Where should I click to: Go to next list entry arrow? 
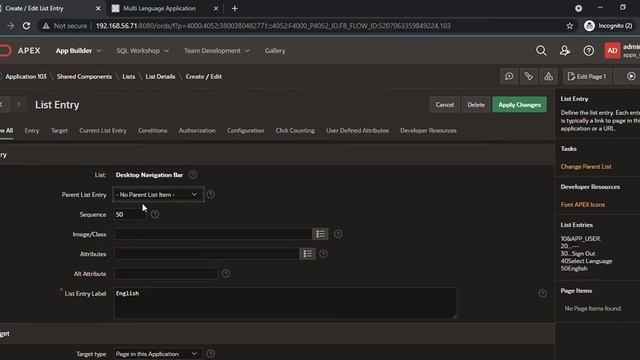18,105
